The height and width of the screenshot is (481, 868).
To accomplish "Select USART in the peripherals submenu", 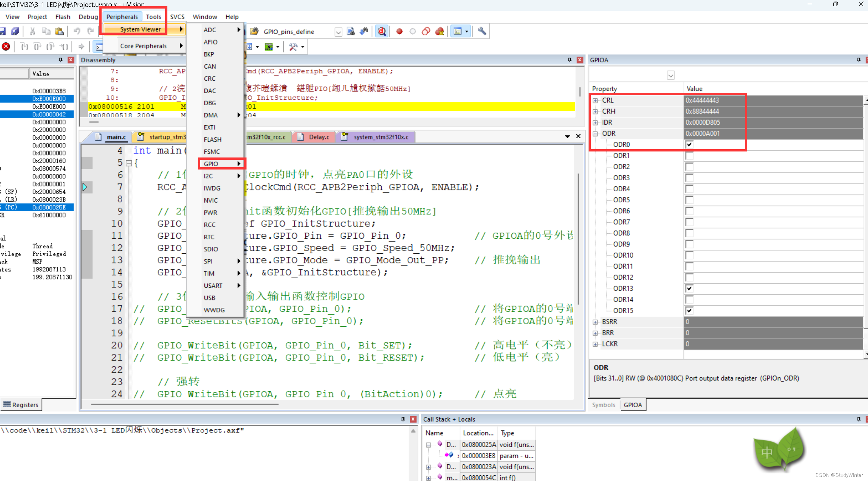I will [222, 286].
